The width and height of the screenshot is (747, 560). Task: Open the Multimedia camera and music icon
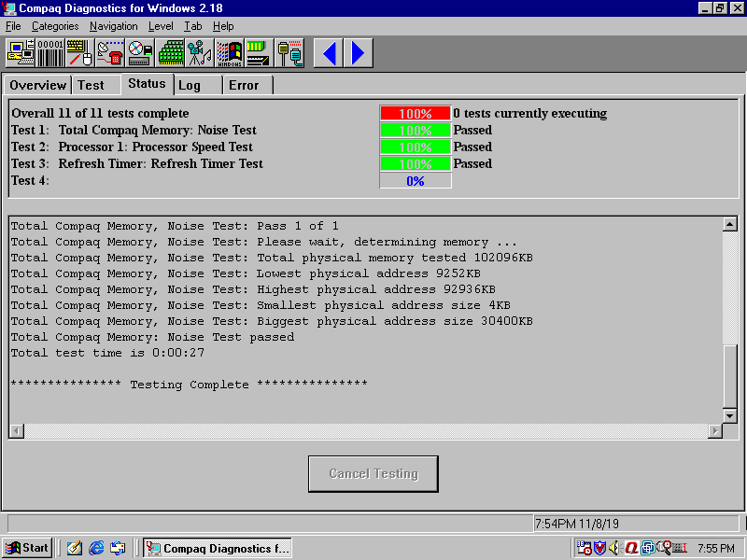point(200,53)
